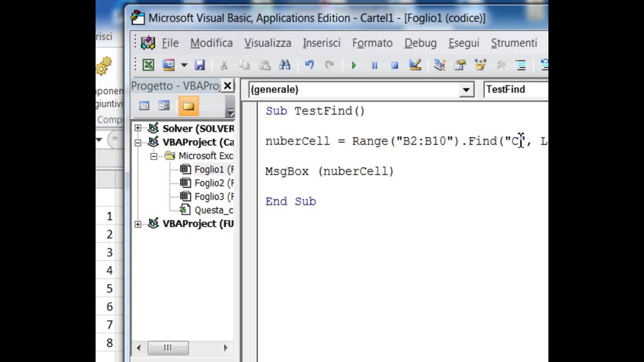Click the project tree left scroll arrow

point(138,348)
